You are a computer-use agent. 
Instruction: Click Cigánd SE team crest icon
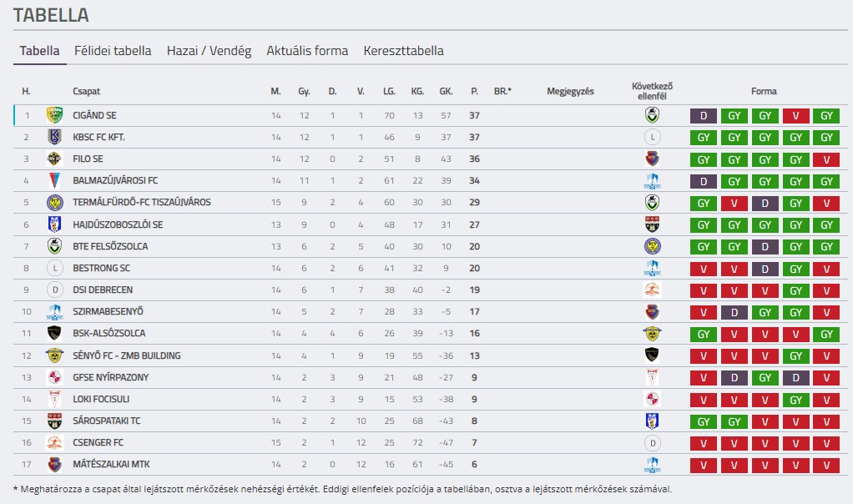click(54, 115)
